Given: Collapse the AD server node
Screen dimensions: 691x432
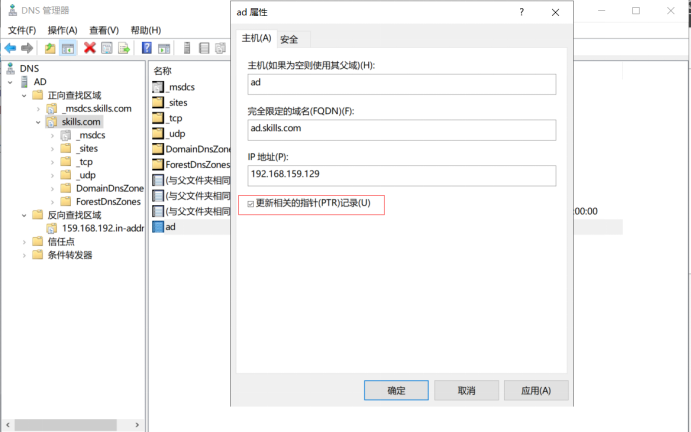Looking at the screenshot, I should (x=10, y=82).
